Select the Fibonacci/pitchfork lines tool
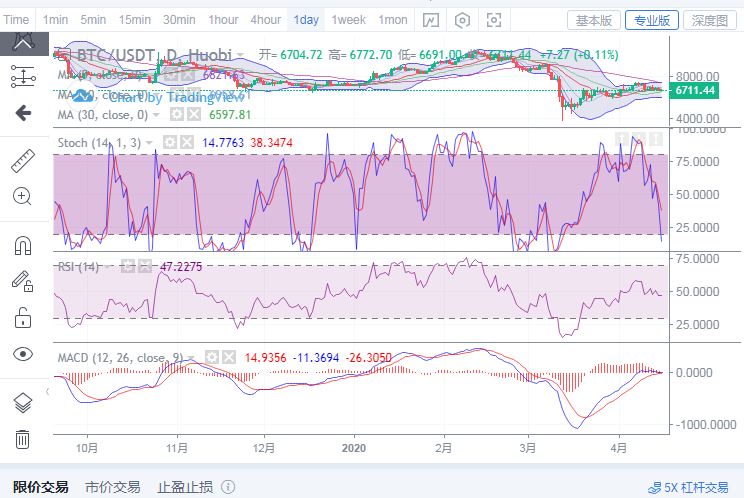 (23, 76)
